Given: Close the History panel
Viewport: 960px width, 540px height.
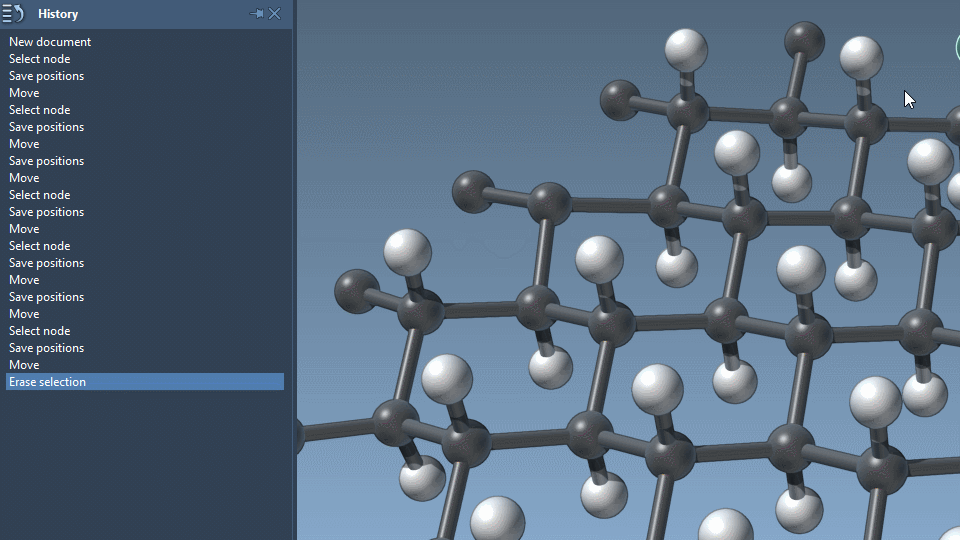Looking at the screenshot, I should [x=275, y=14].
